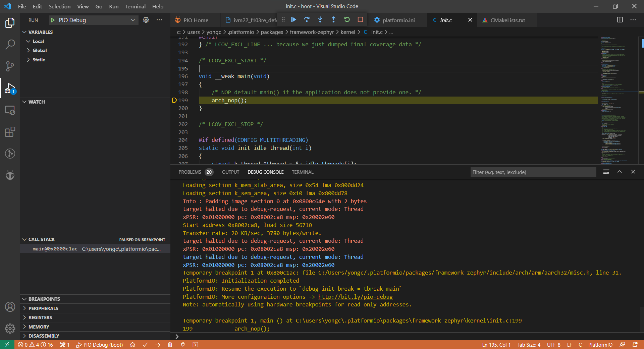The width and height of the screenshot is (644, 349).
Task: Open the init.c:199 file link in console
Action: 409,321
